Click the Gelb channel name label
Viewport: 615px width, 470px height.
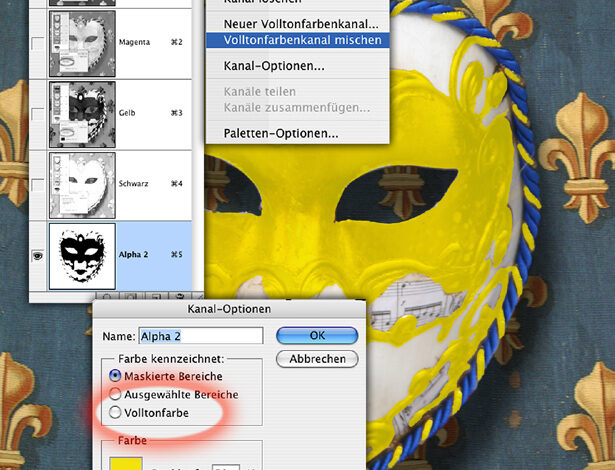(127, 113)
